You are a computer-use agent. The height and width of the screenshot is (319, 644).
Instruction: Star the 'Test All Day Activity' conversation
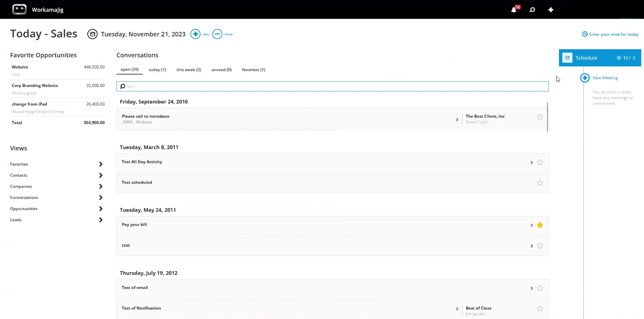(540, 162)
